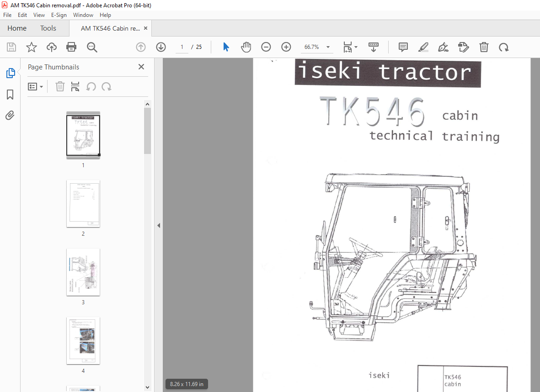The image size is (540, 392).
Task: Collapse the navigation pane with arrow handle
Action: [x=158, y=225]
